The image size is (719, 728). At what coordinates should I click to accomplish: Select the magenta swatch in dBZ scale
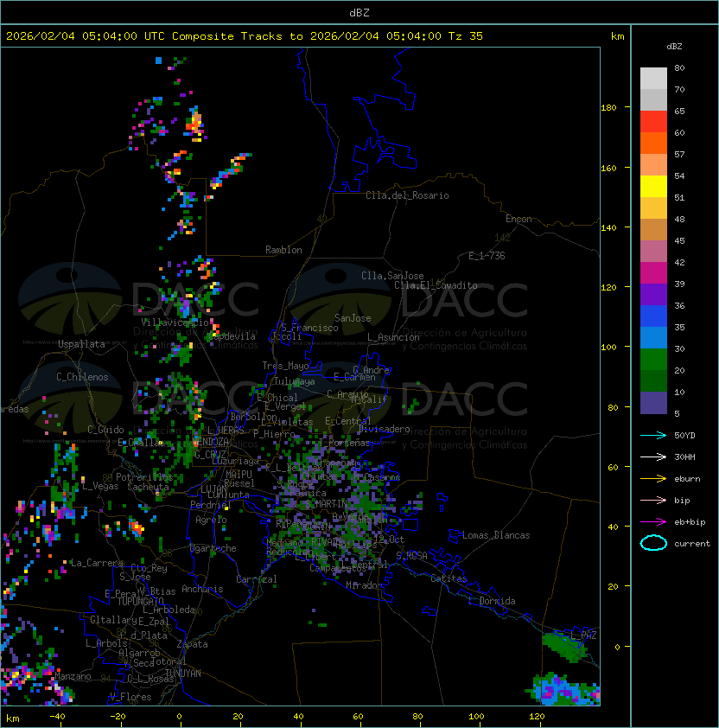(x=653, y=273)
